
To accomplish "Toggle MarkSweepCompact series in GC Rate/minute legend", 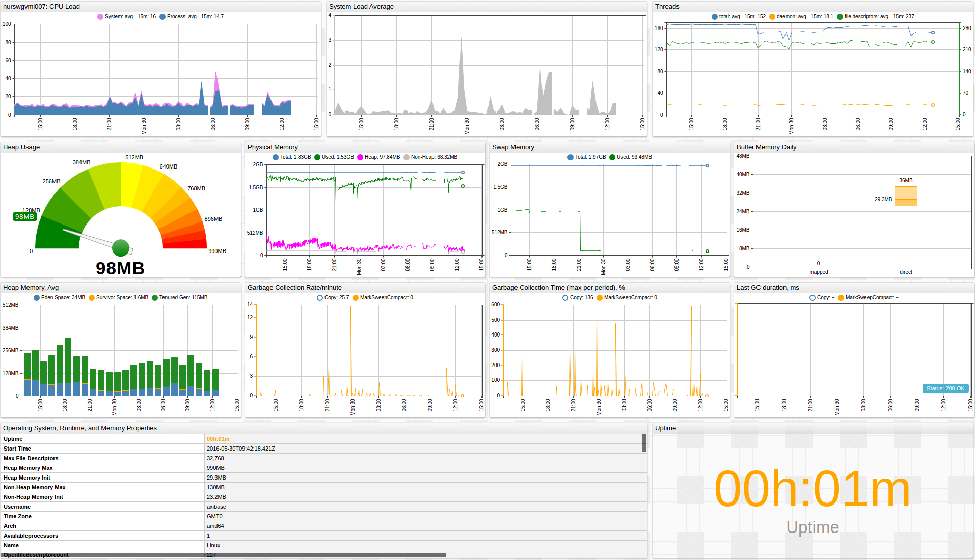I will [383, 298].
